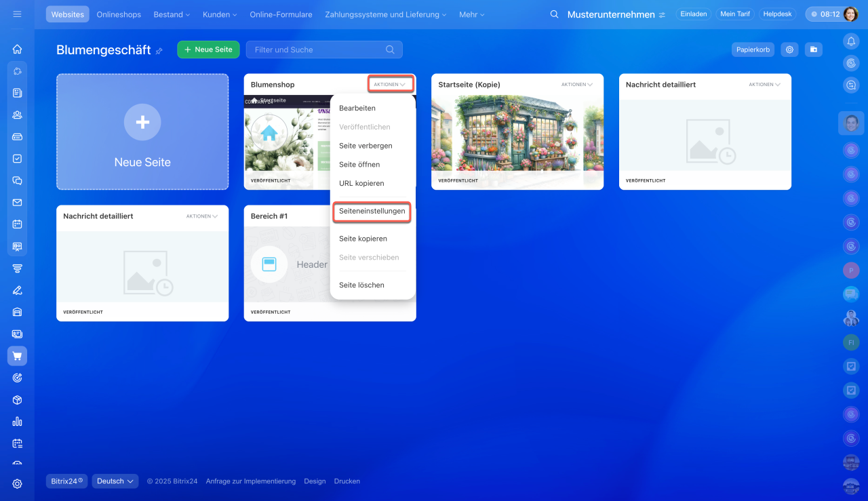Open the mail envelope sidebar icon
Image resolution: width=868 pixels, height=501 pixels.
coord(17,202)
